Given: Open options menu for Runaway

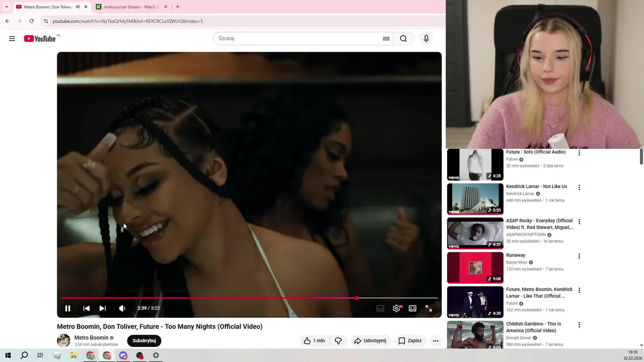Looking at the screenshot, I should point(579,256).
